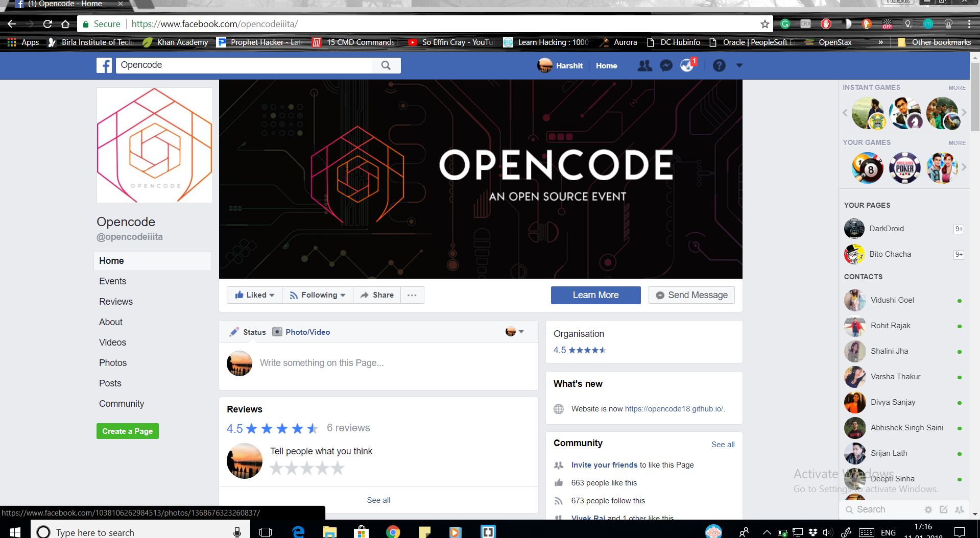The height and width of the screenshot is (538, 980).
Task: Switch to the Photos section in sidebar
Action: tap(112, 362)
